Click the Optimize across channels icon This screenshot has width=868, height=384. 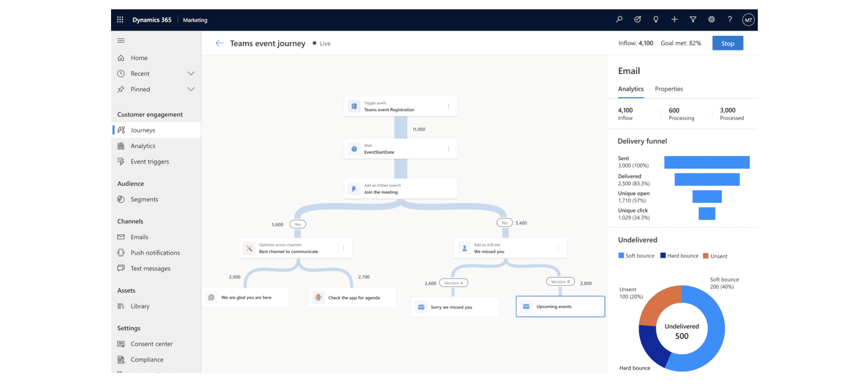[x=249, y=248]
